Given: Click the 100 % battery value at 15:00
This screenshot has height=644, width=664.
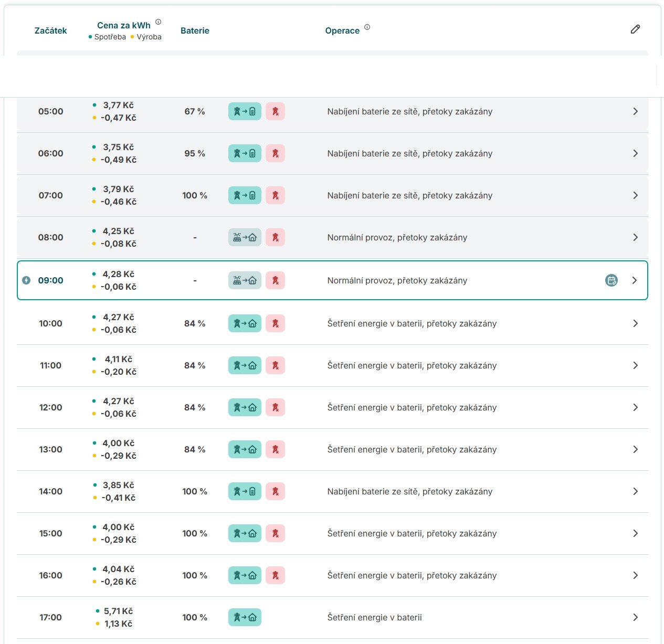Looking at the screenshot, I should click(x=195, y=533).
